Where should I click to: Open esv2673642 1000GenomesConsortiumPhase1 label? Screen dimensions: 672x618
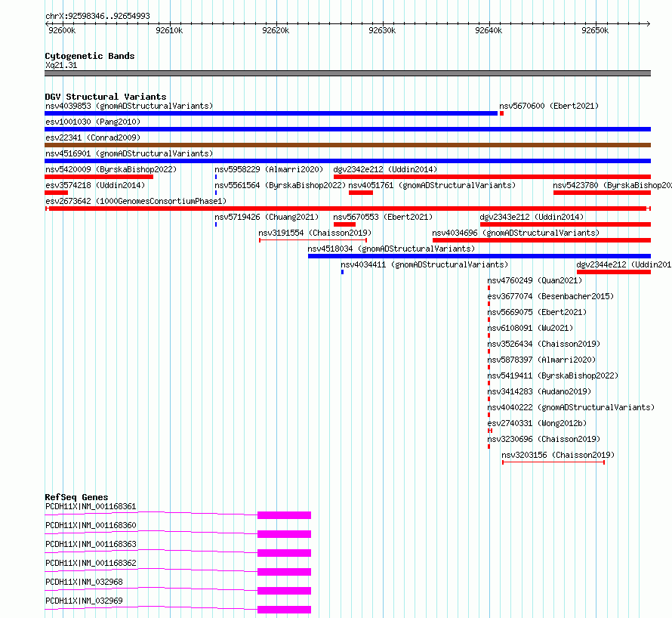pyautogui.click(x=136, y=201)
